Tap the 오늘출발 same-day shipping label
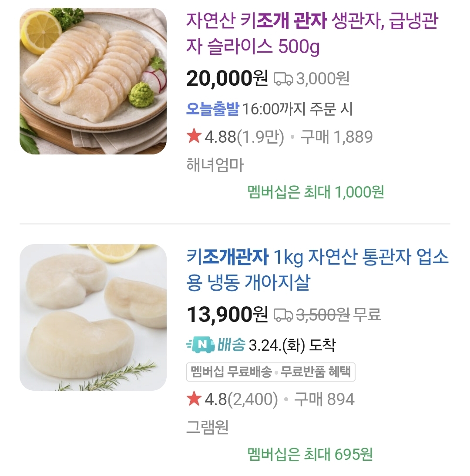This screenshot has height=476, width=470. point(212,109)
